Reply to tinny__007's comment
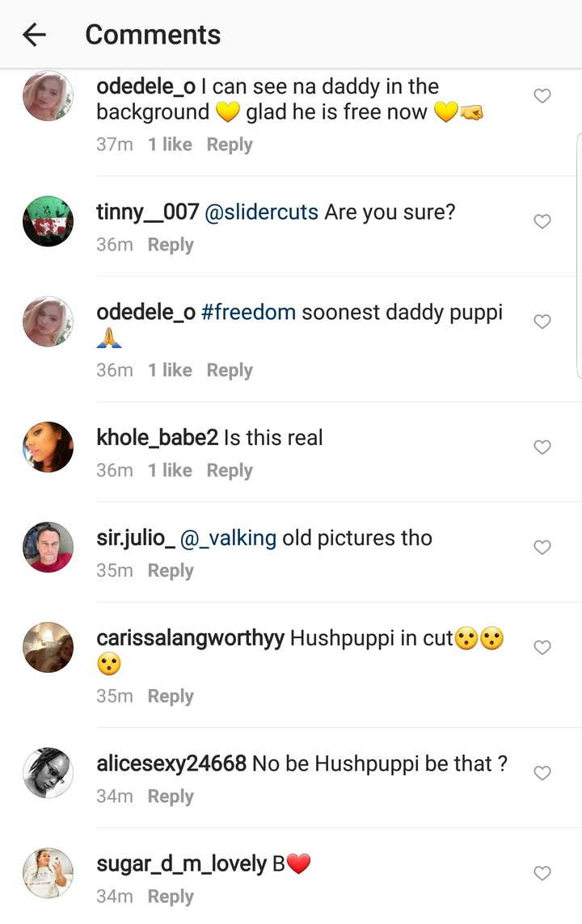The height and width of the screenshot is (924, 582). (171, 245)
